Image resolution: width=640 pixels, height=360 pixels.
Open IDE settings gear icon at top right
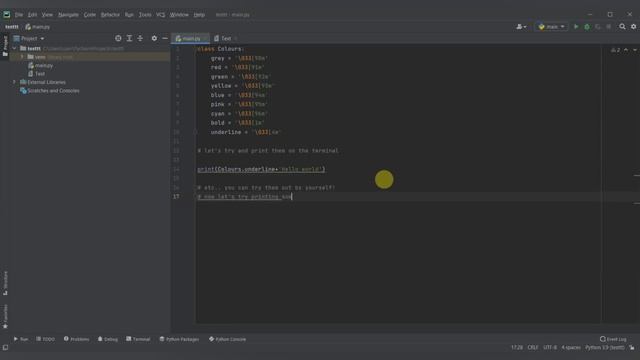tap(633, 27)
